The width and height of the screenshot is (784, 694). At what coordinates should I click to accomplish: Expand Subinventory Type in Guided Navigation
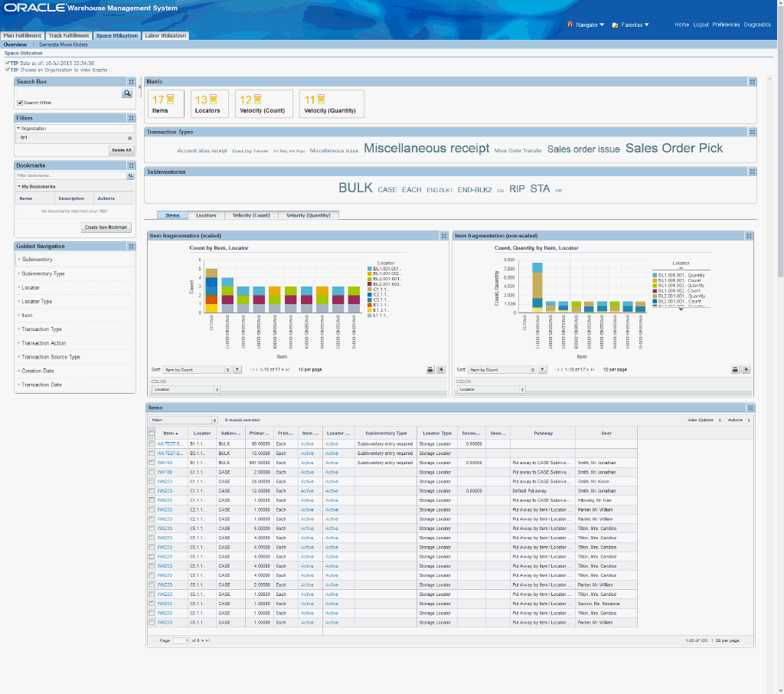43,273
